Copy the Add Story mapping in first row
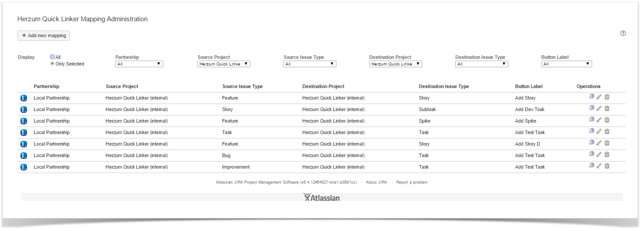 click(x=591, y=96)
